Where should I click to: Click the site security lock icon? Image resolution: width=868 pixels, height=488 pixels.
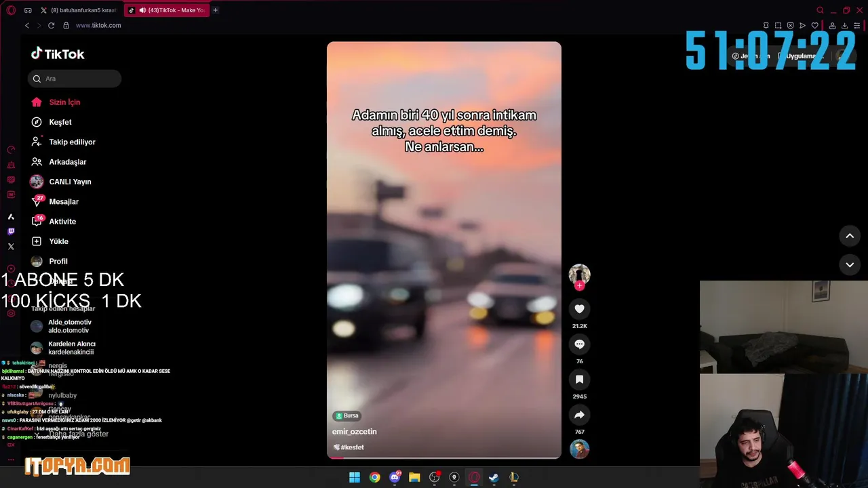[x=66, y=25]
